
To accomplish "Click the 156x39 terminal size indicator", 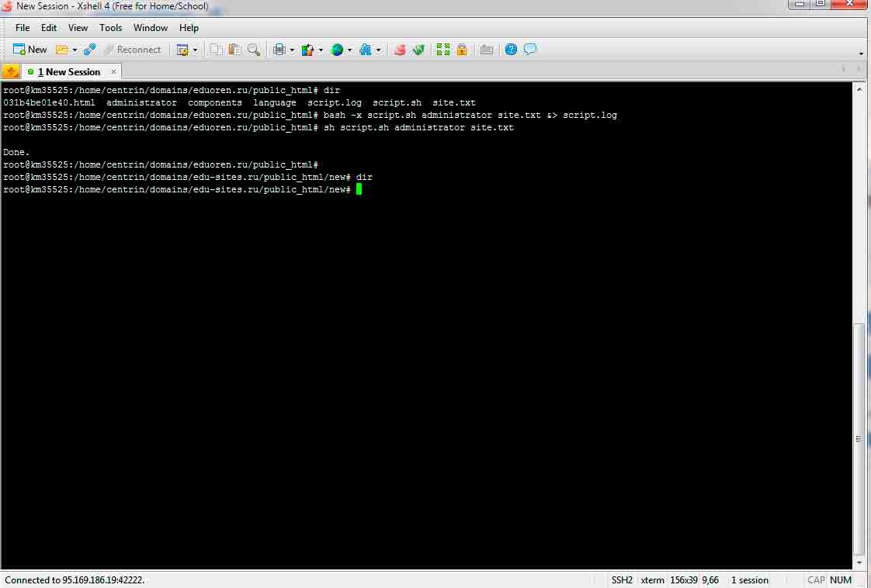I will tap(683, 579).
